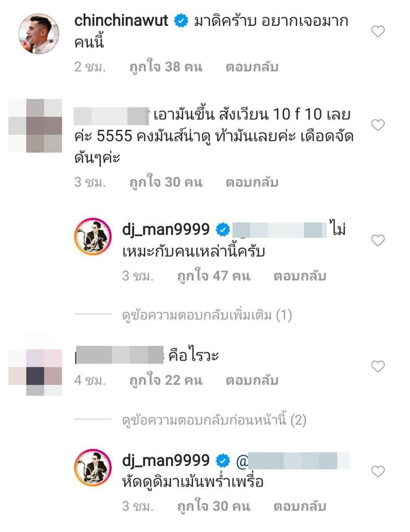
Task: Open dj_man9999's avatar on the 47-likes reply
Action: (93, 237)
